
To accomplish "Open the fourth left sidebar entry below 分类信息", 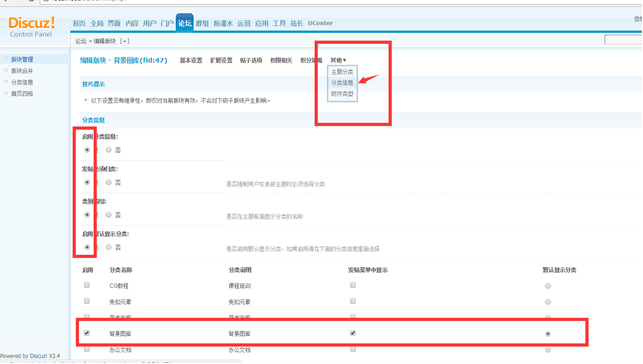I will pyautogui.click(x=22, y=94).
